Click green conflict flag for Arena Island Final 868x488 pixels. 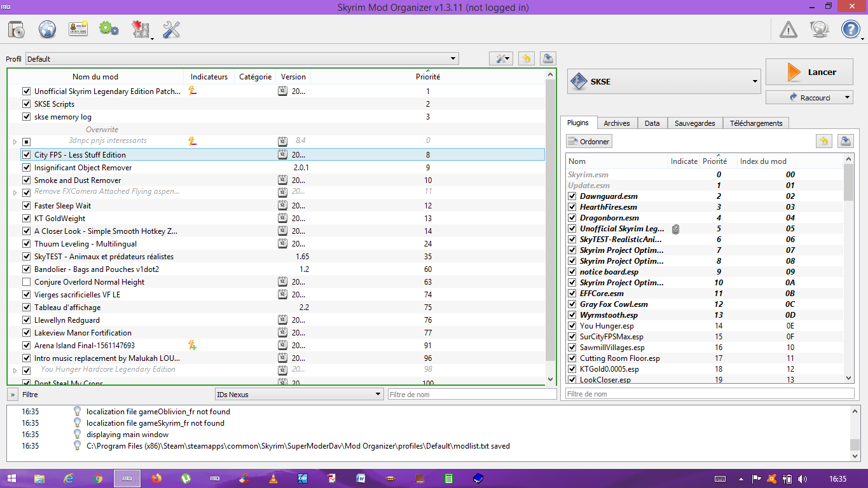[192, 345]
